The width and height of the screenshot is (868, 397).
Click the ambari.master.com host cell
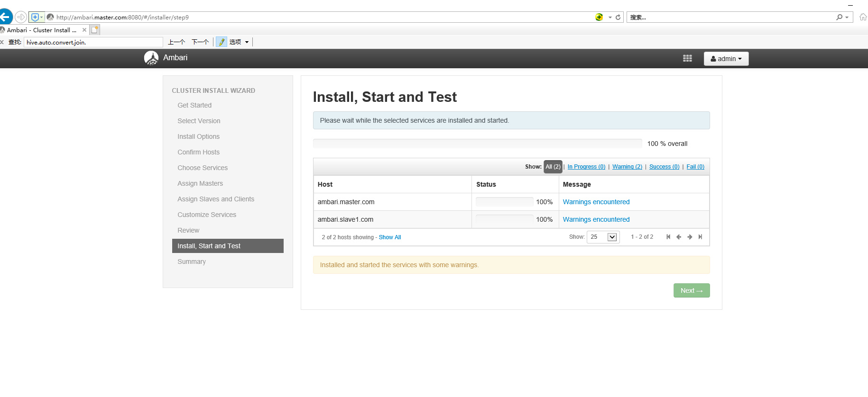tap(392, 202)
